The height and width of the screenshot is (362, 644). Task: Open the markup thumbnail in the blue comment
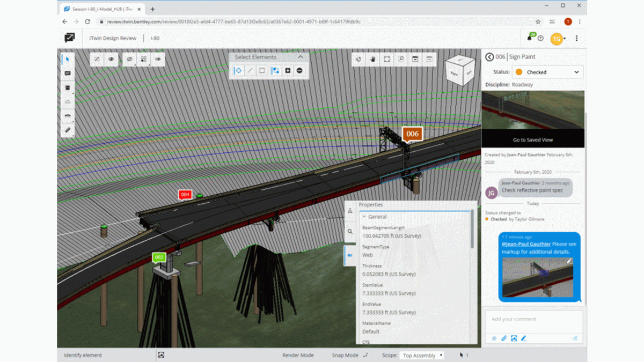[538, 277]
